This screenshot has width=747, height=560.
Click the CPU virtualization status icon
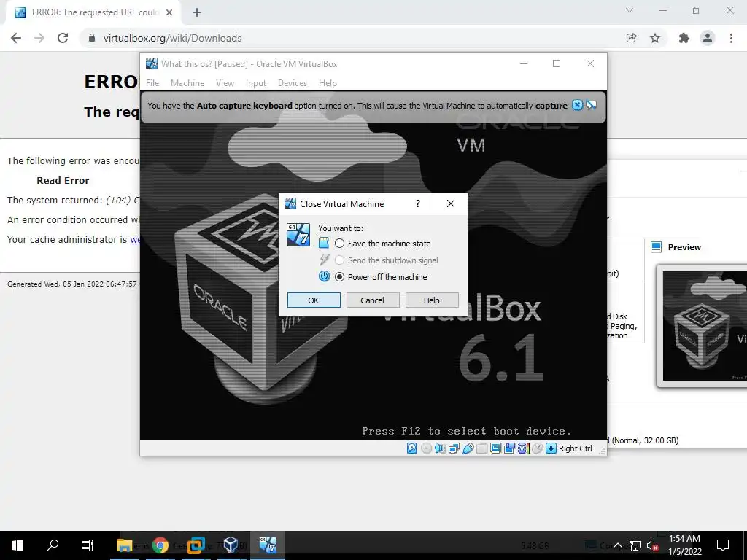523,448
